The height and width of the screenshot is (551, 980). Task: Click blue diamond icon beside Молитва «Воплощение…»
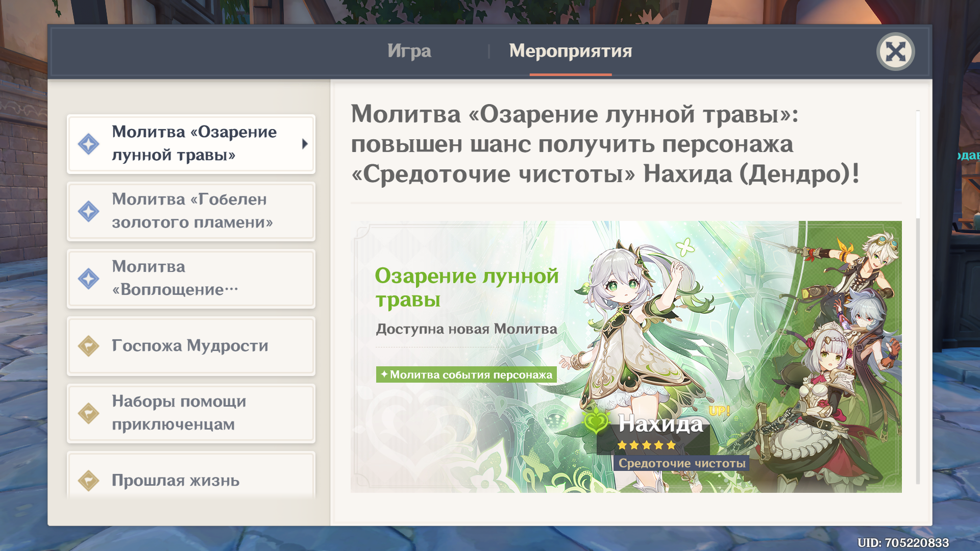point(88,279)
